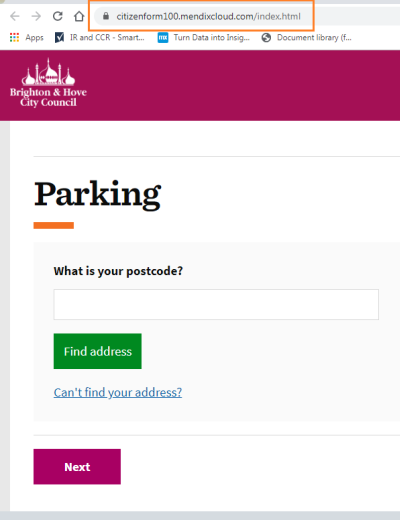Go to the browser home page icon
Viewport: 400px width, 520px height.
coord(79,16)
